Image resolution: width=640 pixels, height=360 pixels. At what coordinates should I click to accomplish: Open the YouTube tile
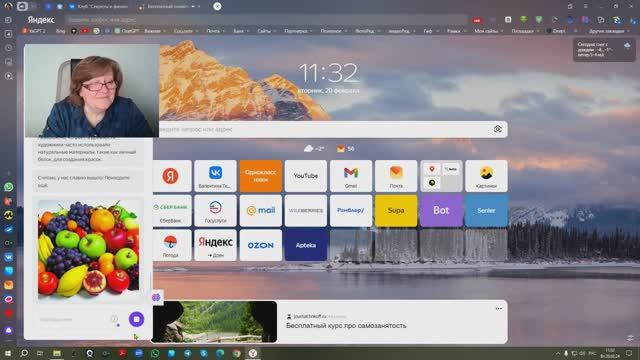point(306,176)
